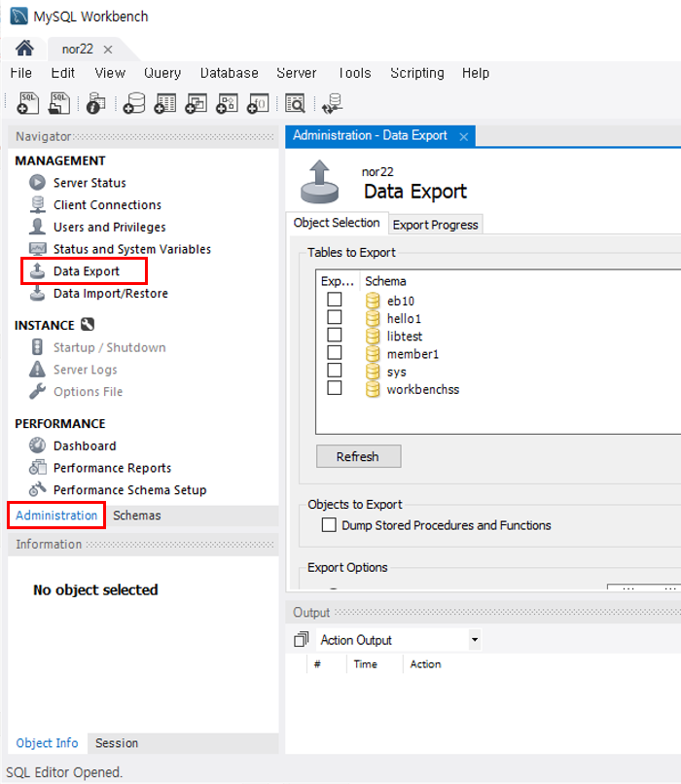This screenshot has height=784, width=681.
Task: Click the INSTANCE wrench icon
Action: coord(88,325)
